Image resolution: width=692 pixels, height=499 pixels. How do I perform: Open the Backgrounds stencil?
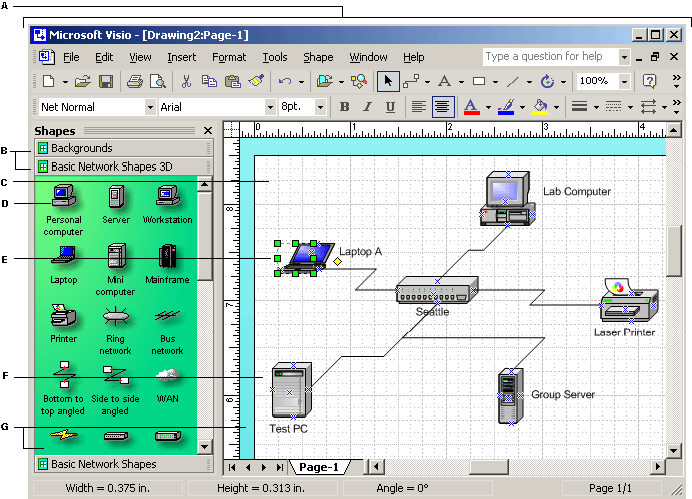click(x=124, y=148)
